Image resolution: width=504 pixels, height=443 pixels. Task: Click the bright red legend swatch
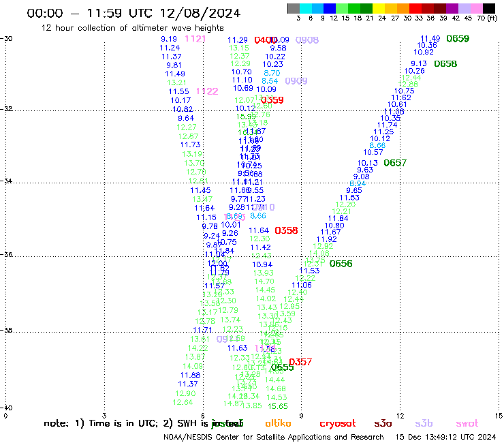coord(415,8)
